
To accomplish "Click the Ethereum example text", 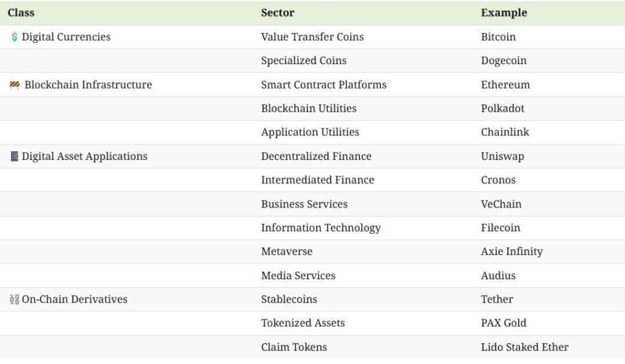I will tap(505, 85).
